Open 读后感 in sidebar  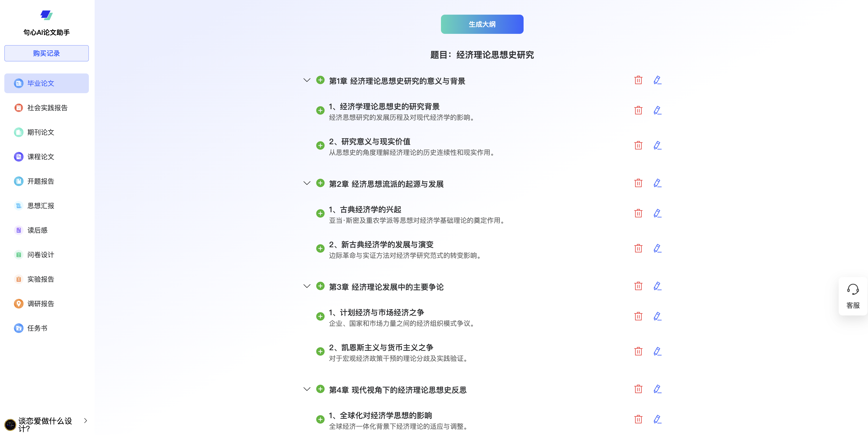(x=47, y=230)
